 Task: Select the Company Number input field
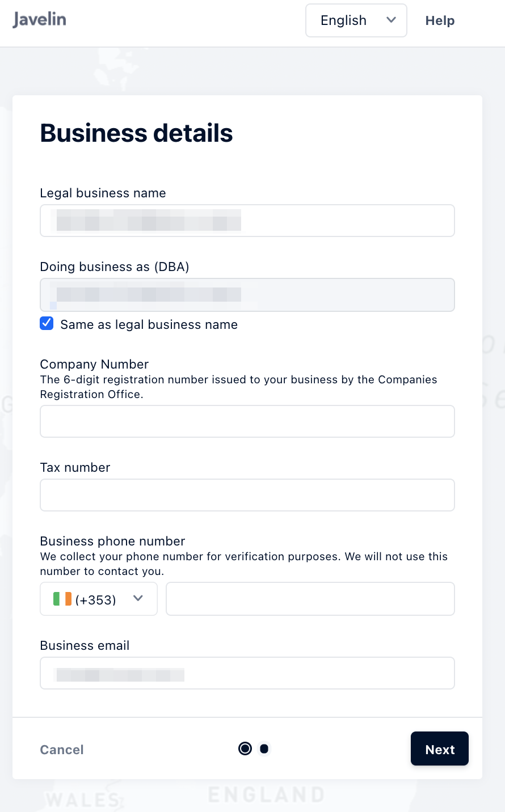pos(247,421)
